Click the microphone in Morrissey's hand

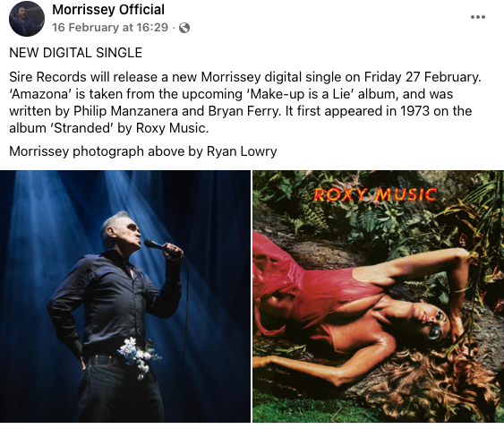[x=154, y=245]
